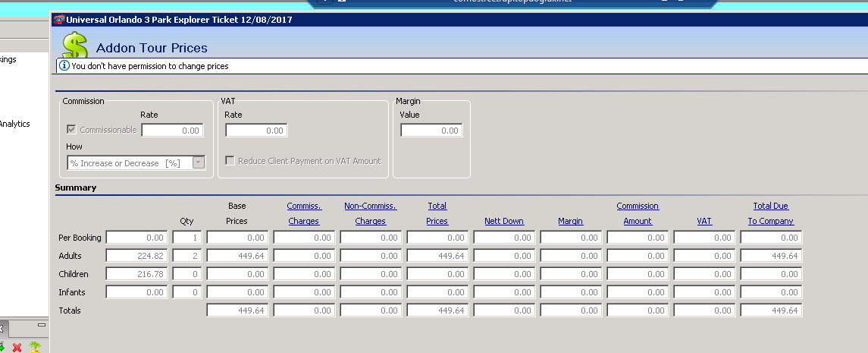Click the bus icon in title bar

click(58, 20)
